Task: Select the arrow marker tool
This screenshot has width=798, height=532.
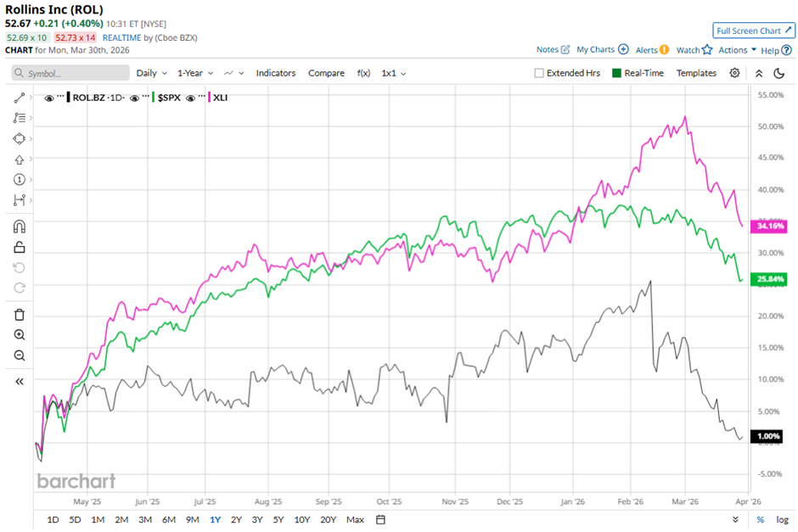Action: (20, 160)
